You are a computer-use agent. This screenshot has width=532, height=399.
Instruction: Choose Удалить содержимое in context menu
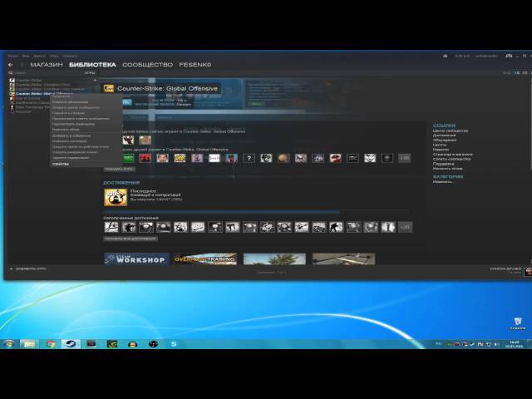(71, 158)
